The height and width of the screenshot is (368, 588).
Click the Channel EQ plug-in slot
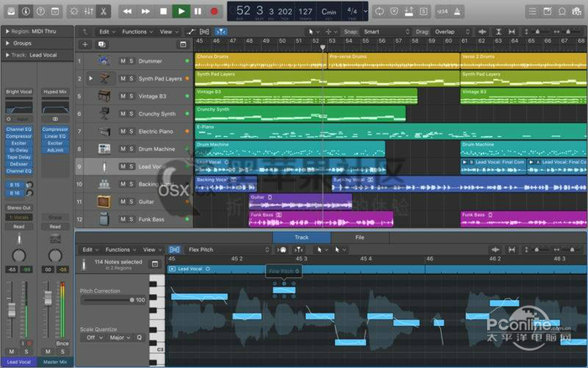click(x=18, y=130)
